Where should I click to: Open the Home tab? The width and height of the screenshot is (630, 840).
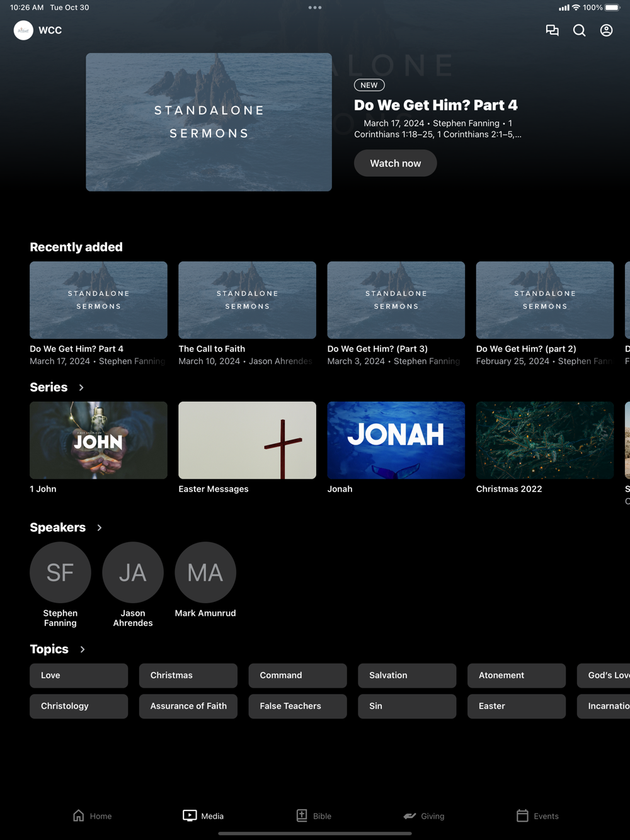92,815
